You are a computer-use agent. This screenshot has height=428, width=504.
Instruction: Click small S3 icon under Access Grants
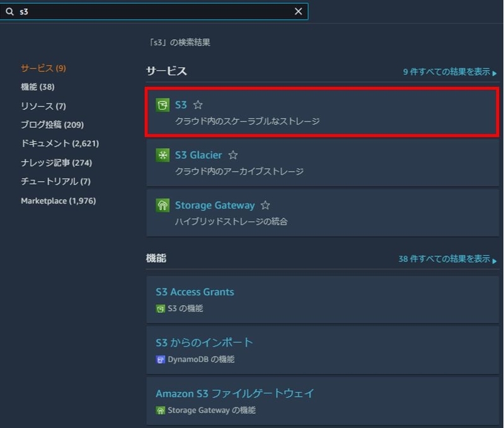tap(161, 309)
